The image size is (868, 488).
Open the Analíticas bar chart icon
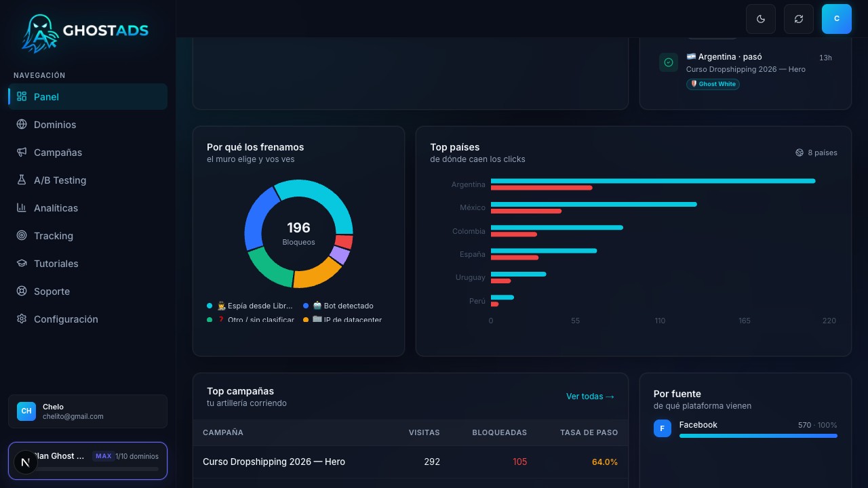(22, 207)
